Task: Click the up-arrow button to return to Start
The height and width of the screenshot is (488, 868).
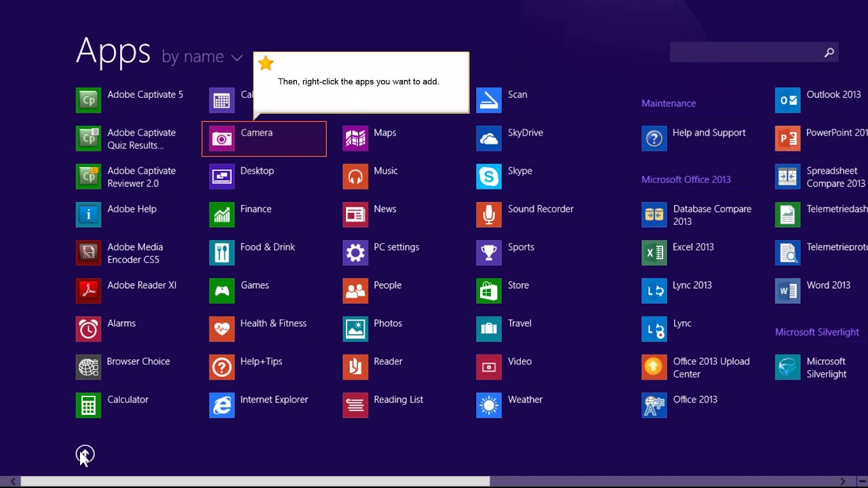Action: (85, 455)
